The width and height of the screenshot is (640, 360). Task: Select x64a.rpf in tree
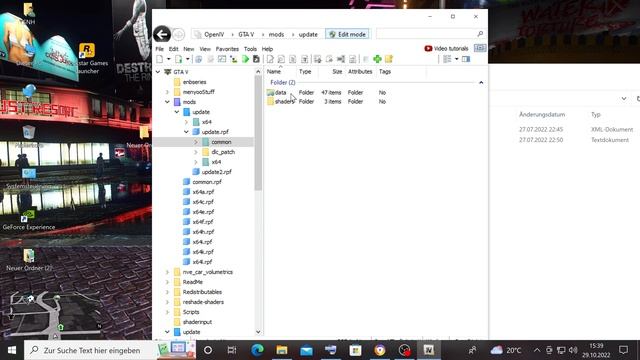click(203, 192)
